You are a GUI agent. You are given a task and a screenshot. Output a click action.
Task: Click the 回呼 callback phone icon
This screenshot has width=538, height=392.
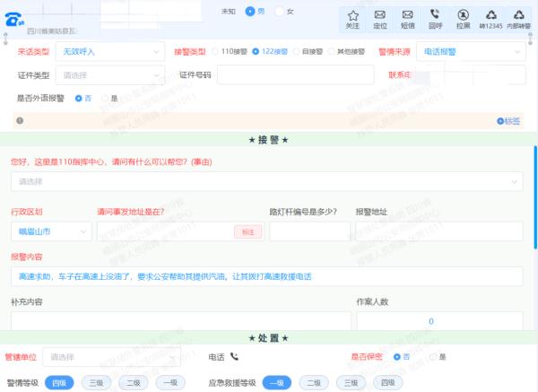tap(435, 15)
